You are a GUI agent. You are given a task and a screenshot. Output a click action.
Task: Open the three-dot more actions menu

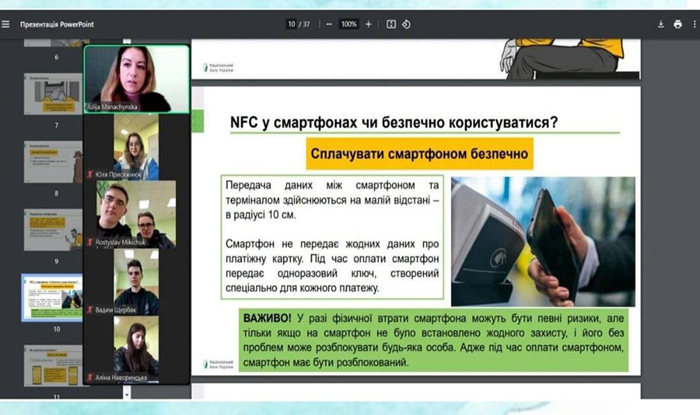[692, 23]
